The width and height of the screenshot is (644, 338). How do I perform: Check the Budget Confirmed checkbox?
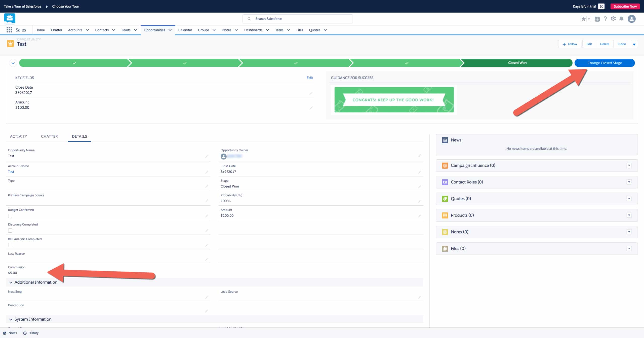10,216
